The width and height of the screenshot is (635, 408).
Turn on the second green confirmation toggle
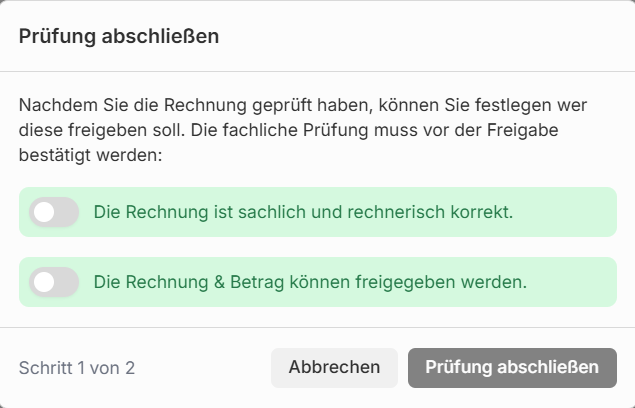(x=54, y=282)
